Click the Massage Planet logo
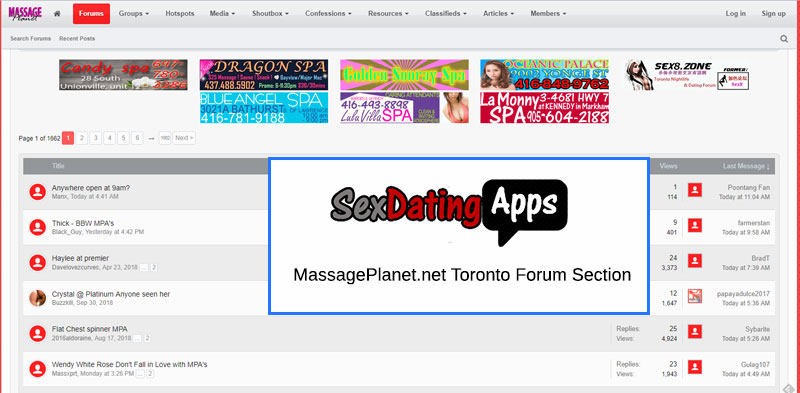 [x=25, y=13]
